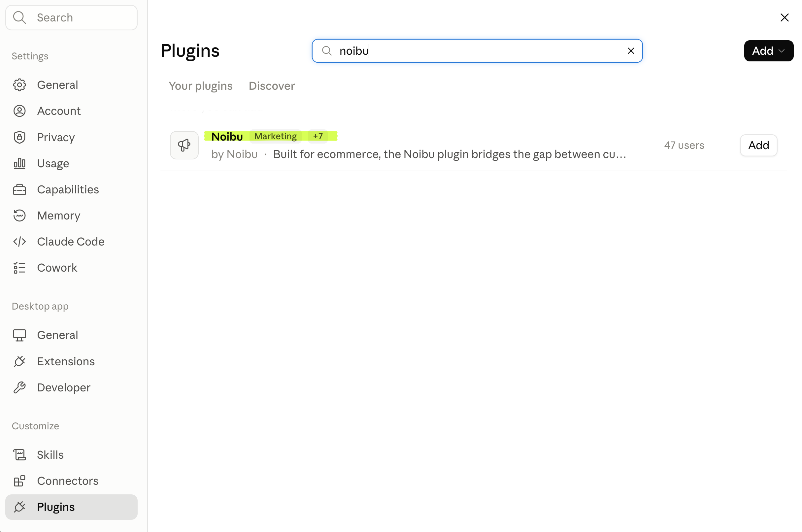Click the Customize section label
The image size is (802, 532).
(36, 426)
